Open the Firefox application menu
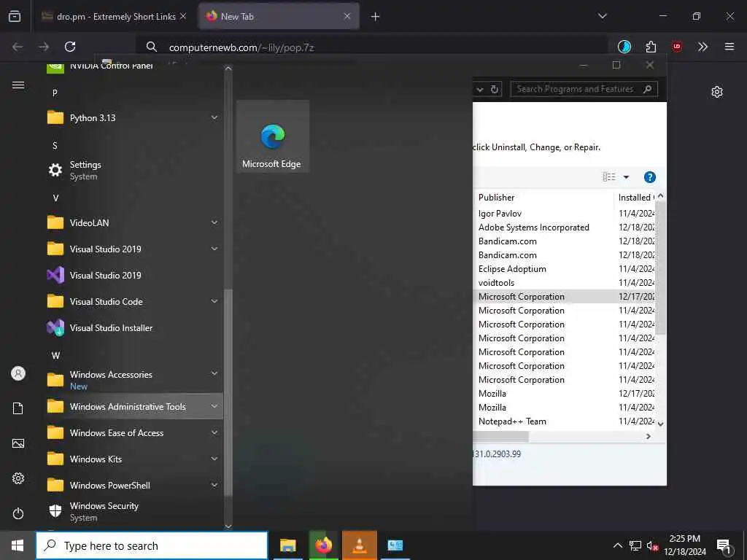The height and width of the screenshot is (560, 747). coord(729,47)
